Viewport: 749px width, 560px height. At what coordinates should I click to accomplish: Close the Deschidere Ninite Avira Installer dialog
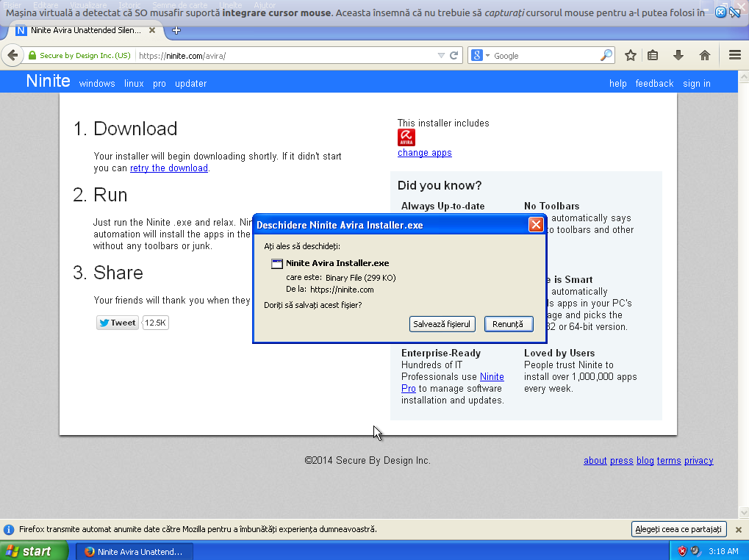tap(536, 224)
